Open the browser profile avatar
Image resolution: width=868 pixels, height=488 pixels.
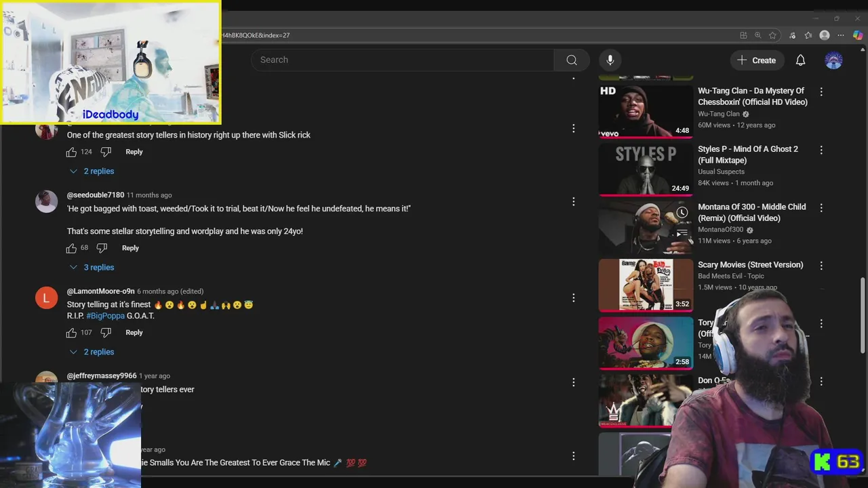[x=825, y=35]
